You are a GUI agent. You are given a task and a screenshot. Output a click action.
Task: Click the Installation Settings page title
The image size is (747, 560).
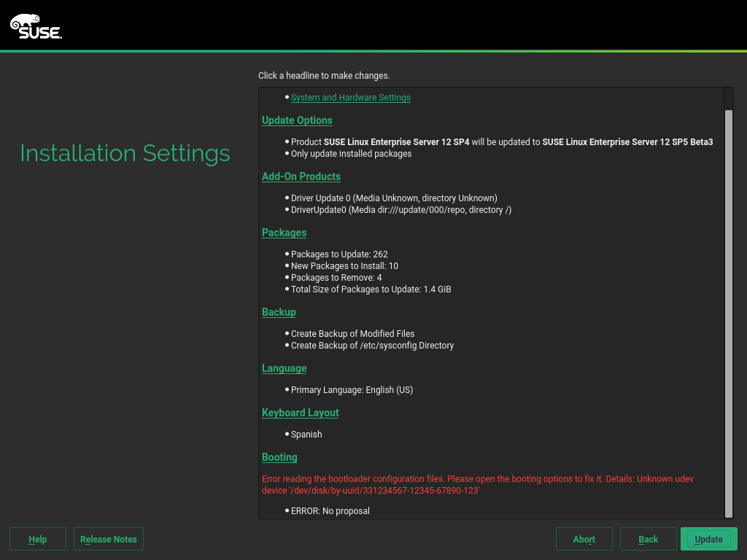pos(125,153)
